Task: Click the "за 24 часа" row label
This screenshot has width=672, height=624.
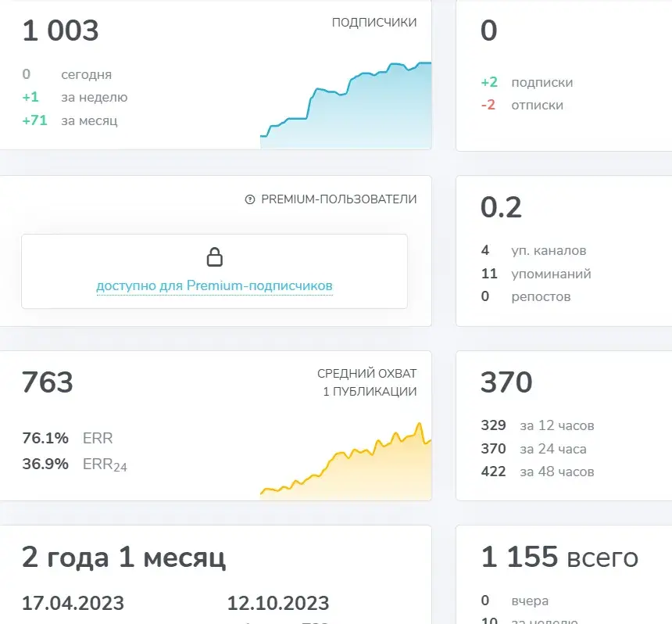Action: 553,449
